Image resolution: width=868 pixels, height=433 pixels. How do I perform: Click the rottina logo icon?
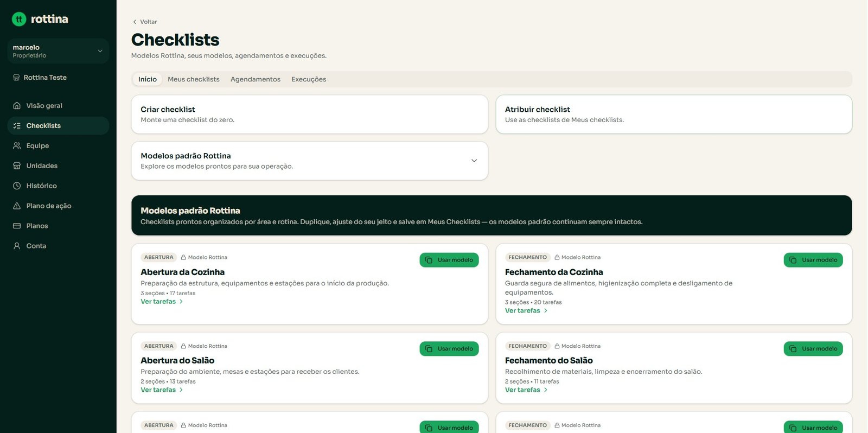tap(19, 19)
